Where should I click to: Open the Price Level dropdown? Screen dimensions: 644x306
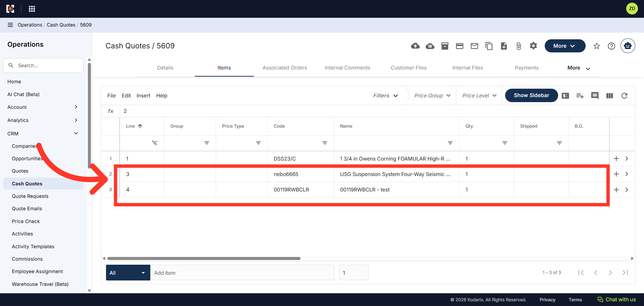(479, 96)
